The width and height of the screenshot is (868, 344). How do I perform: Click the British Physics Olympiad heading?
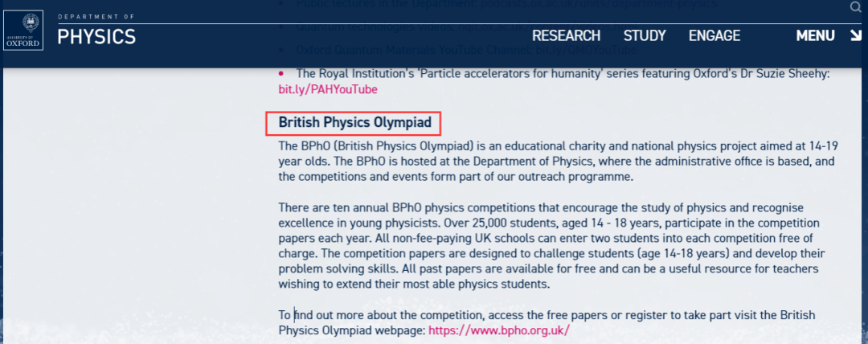(x=355, y=122)
